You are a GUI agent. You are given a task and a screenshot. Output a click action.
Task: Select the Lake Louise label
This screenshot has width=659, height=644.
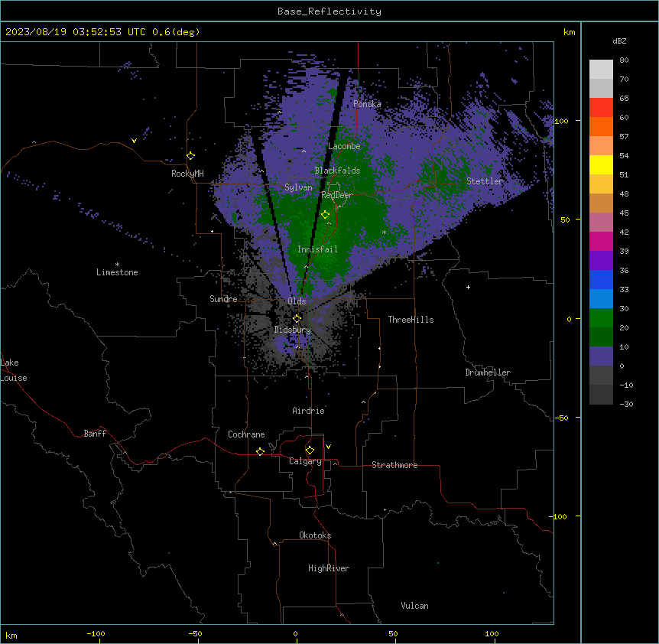click(x=14, y=370)
